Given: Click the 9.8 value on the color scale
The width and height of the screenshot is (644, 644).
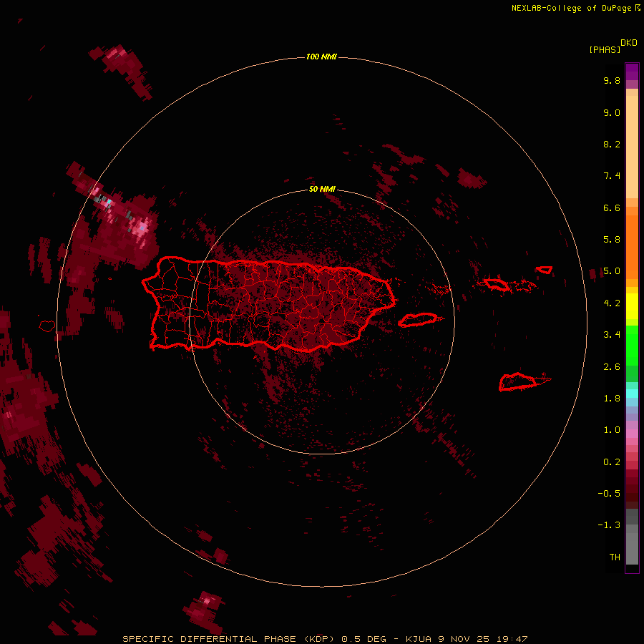Looking at the screenshot, I should pos(612,80).
